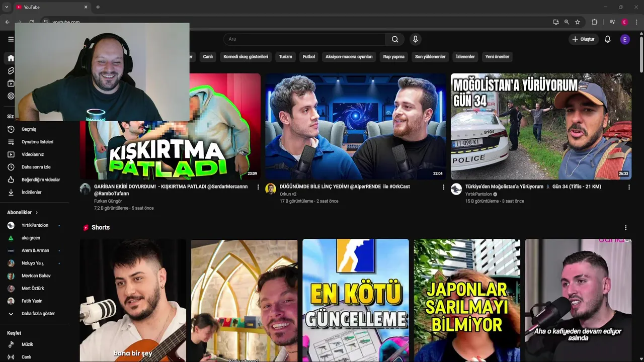Select the Yeni öneriler chip
644x362 pixels.
tap(497, 57)
